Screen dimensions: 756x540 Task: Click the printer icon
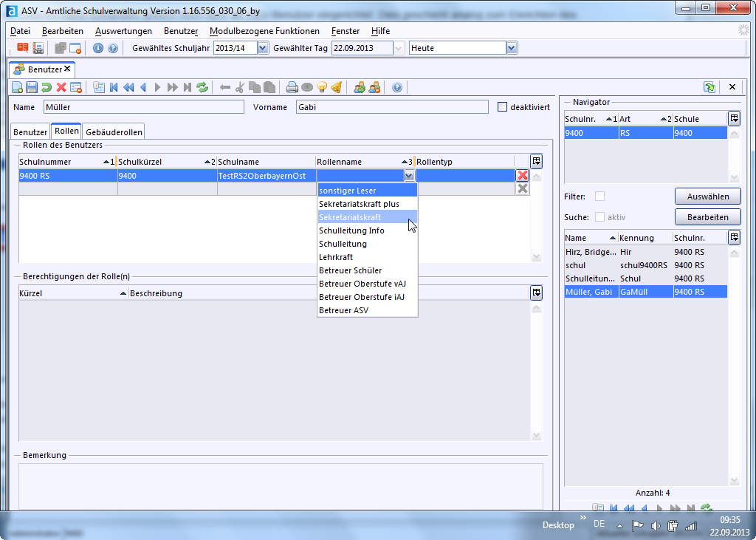point(292,87)
